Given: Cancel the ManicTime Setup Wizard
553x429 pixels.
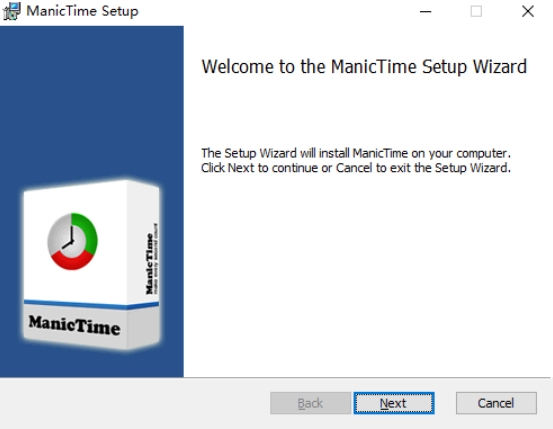Looking at the screenshot, I should coord(496,403).
